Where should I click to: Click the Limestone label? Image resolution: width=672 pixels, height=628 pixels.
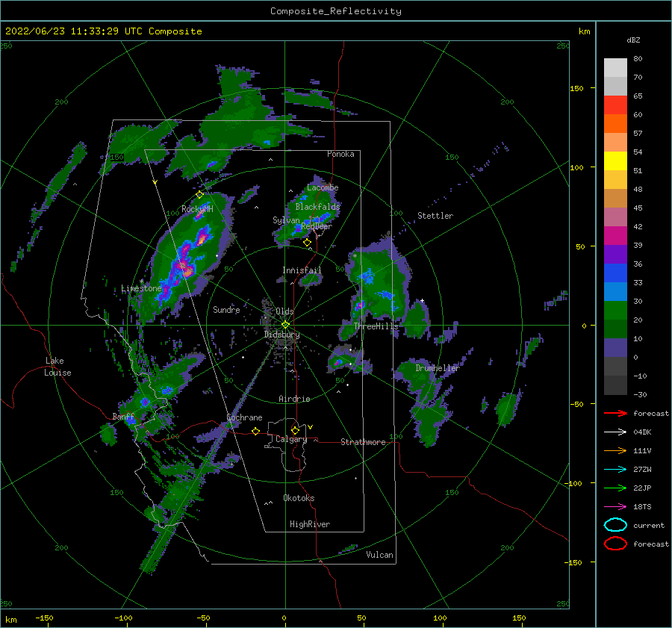point(141,288)
